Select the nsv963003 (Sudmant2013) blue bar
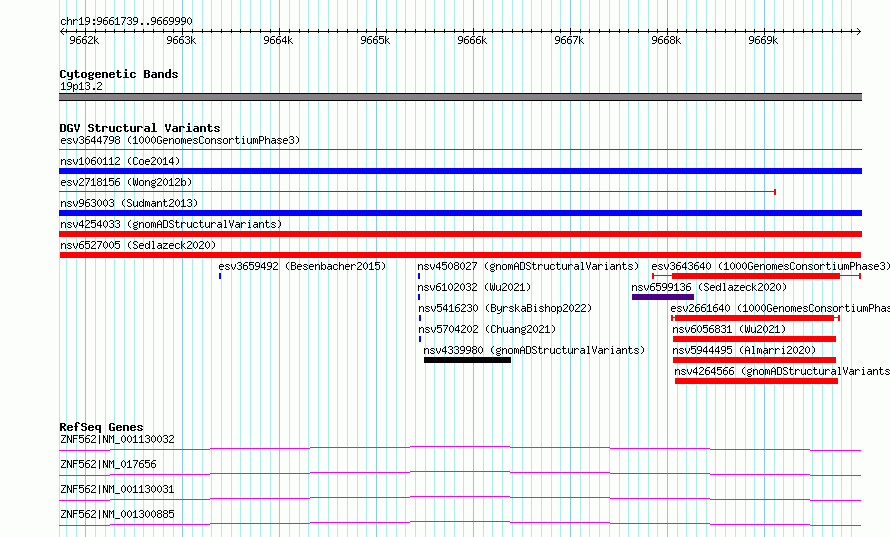This screenshot has height=537, width=890. point(460,213)
